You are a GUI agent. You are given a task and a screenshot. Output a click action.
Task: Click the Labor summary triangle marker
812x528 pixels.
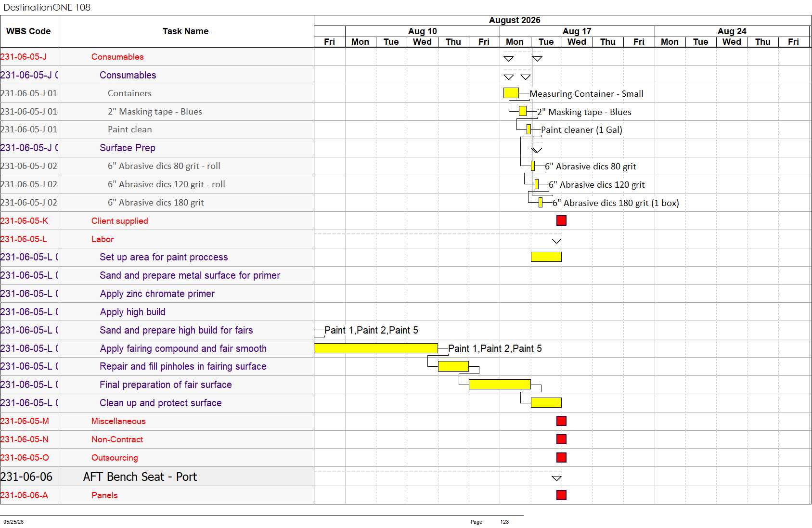556,241
